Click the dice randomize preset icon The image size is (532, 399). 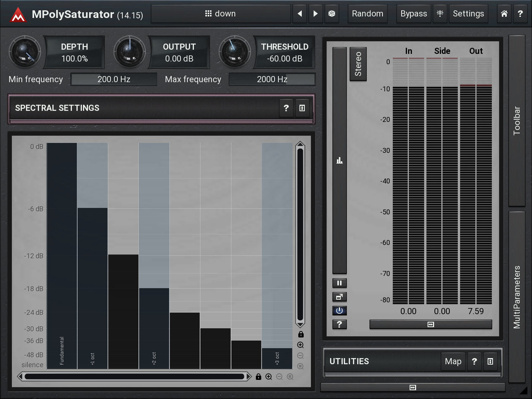click(x=332, y=14)
